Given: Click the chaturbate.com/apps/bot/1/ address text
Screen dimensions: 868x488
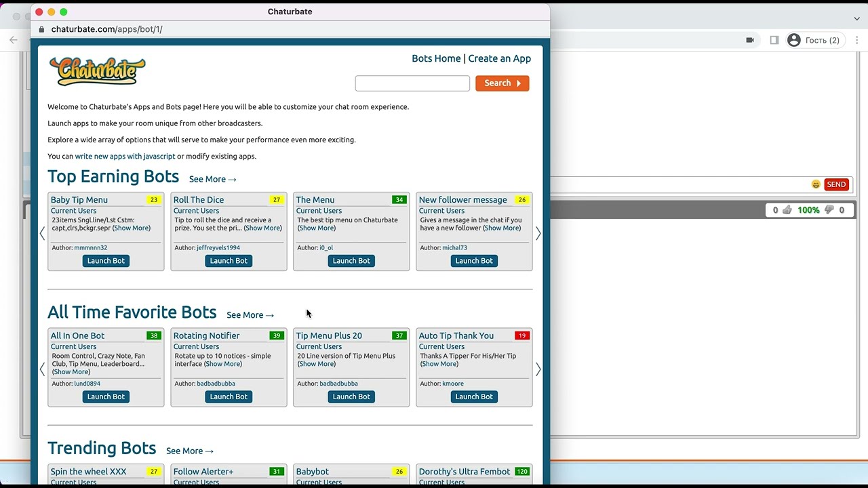Looking at the screenshot, I should (107, 29).
